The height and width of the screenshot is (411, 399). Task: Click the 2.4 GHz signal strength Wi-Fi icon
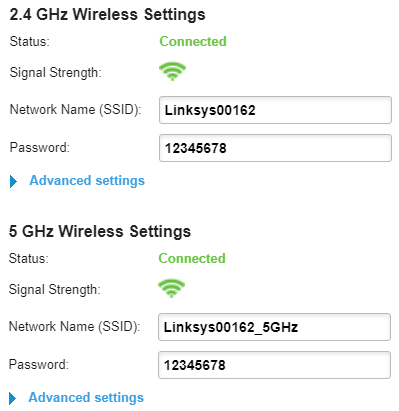[172, 71]
